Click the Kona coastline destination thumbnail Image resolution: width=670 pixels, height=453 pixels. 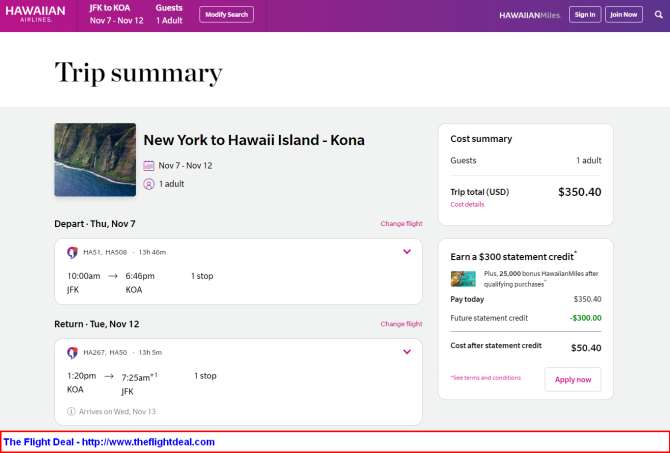95,160
